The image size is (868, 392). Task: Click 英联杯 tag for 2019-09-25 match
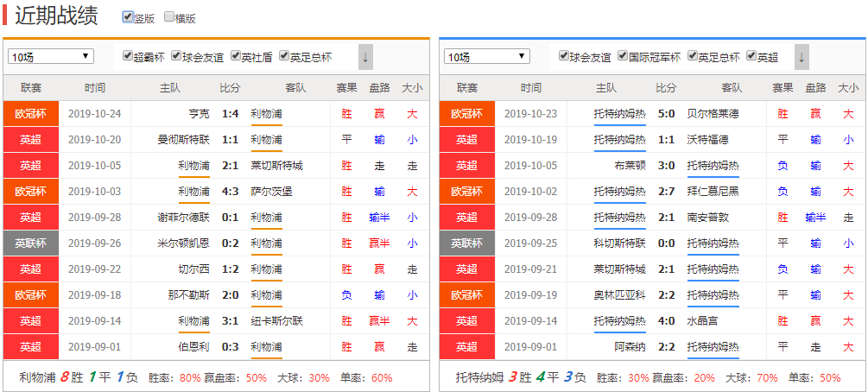click(466, 243)
